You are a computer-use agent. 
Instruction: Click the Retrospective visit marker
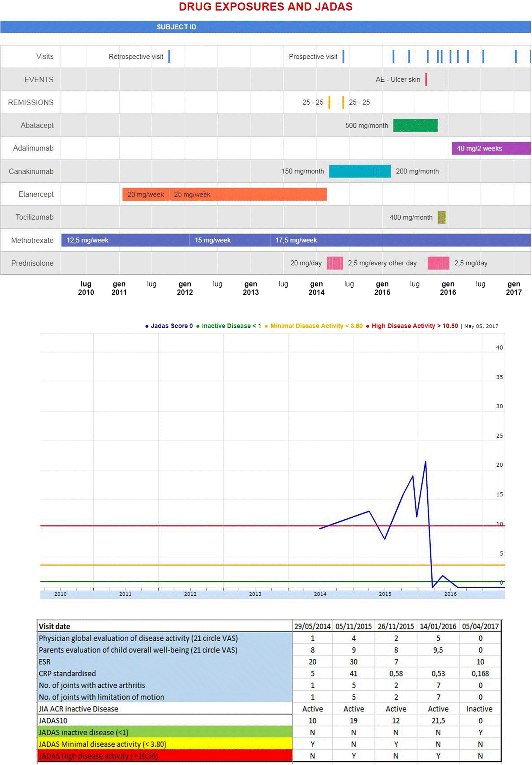pyautogui.click(x=169, y=57)
